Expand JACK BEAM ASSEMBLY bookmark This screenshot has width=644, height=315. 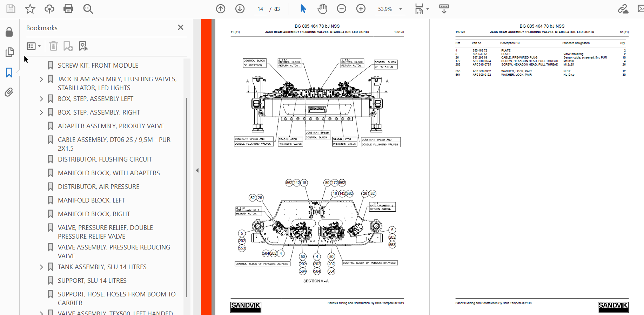[x=41, y=79]
